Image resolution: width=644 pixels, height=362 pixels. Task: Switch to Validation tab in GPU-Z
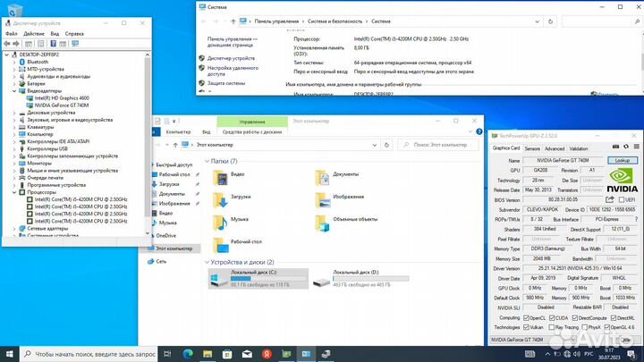click(x=579, y=148)
